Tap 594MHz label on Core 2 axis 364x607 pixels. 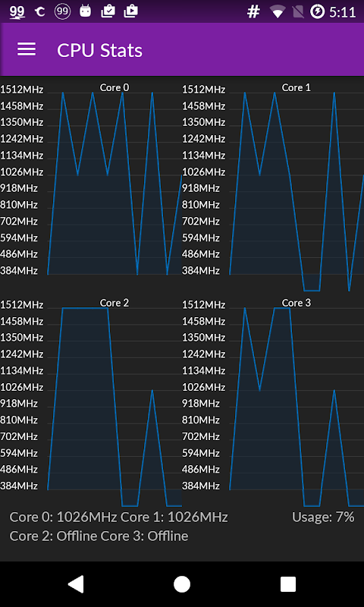[x=19, y=453]
